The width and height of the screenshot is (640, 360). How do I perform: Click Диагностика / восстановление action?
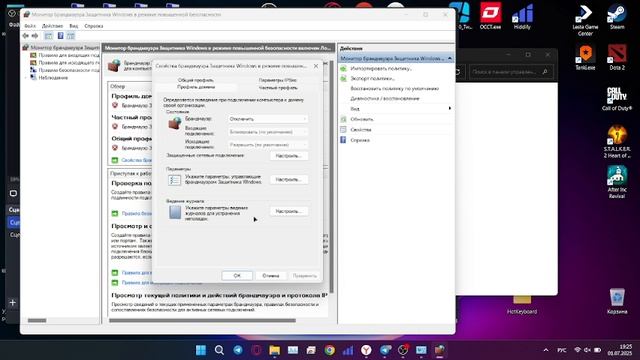[x=384, y=99]
